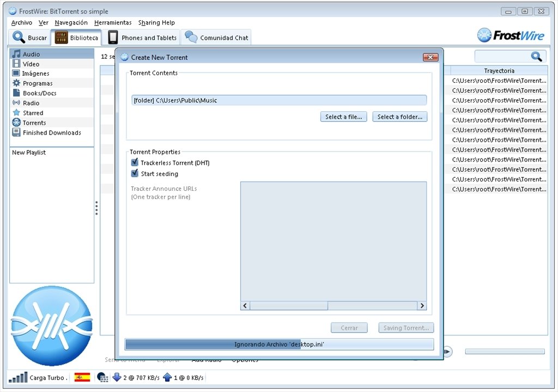
Task: Open Programas via its gear icon
Action: pos(16,83)
